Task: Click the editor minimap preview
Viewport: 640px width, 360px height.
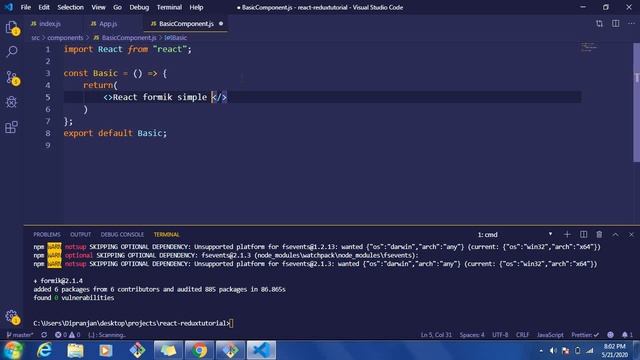Action: tap(588, 47)
